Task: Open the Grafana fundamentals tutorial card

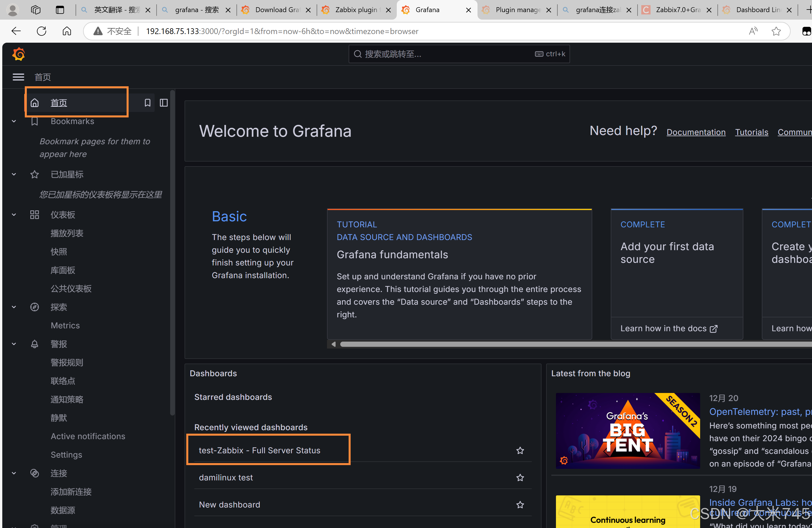Action: [459, 274]
